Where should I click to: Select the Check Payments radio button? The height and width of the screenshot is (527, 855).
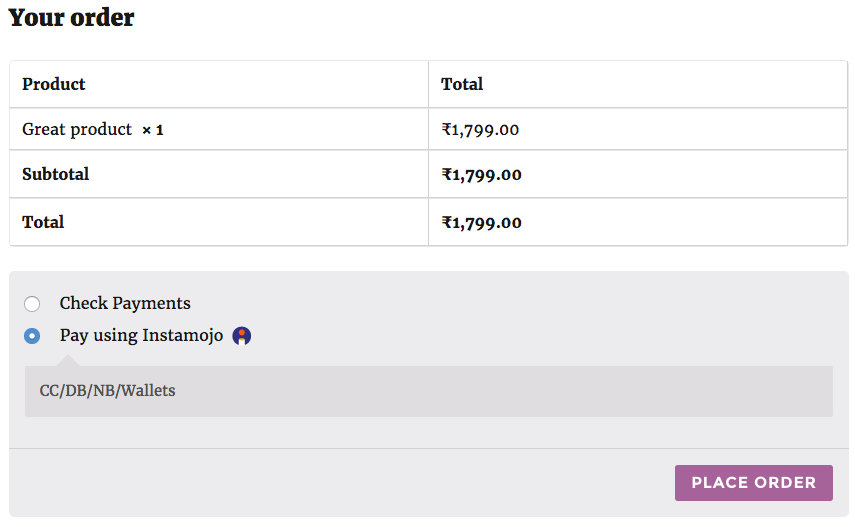pyautogui.click(x=32, y=304)
